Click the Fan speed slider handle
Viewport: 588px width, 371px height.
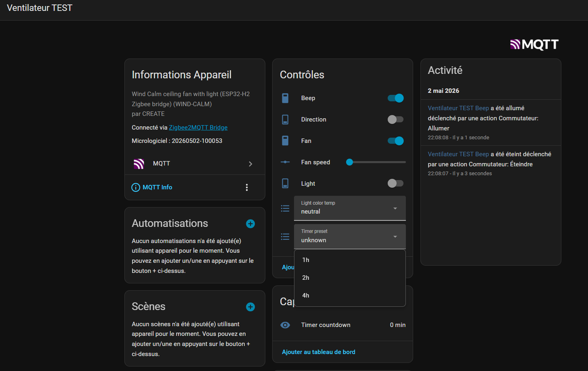coord(350,162)
